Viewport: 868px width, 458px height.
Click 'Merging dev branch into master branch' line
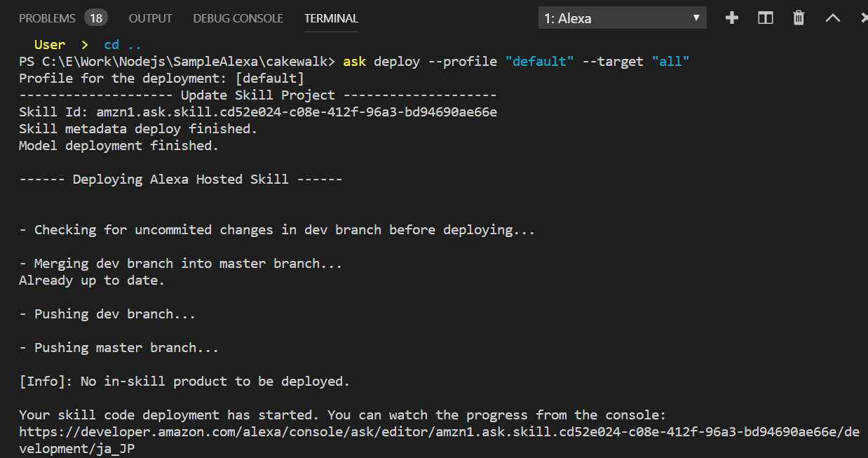181,264
